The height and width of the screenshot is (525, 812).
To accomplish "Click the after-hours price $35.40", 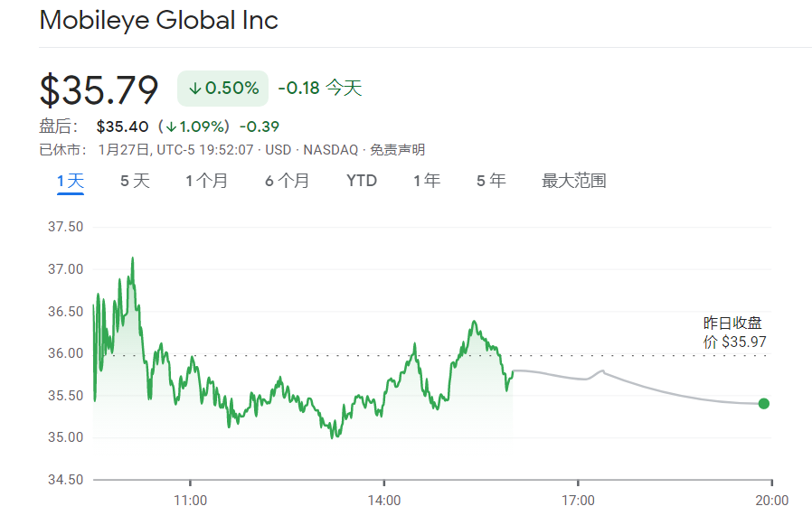I will [x=123, y=127].
